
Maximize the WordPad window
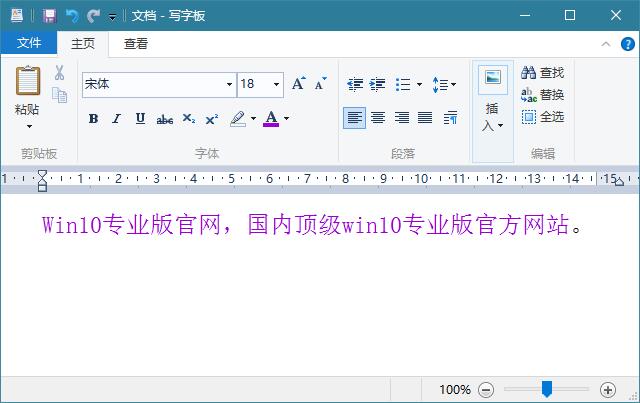[570, 16]
